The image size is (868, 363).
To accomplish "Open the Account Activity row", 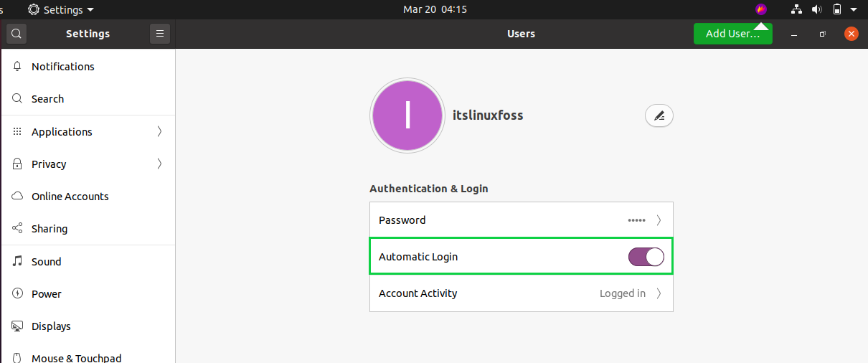I will click(522, 293).
